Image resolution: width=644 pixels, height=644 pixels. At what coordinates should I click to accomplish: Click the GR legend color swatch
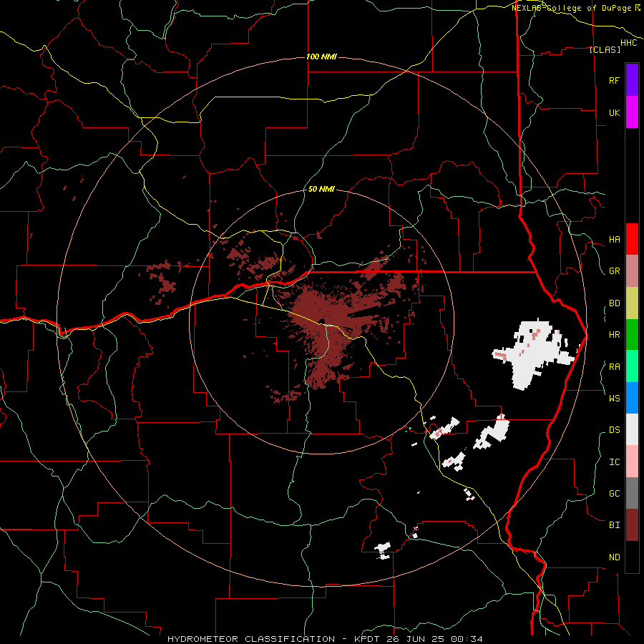[632, 271]
